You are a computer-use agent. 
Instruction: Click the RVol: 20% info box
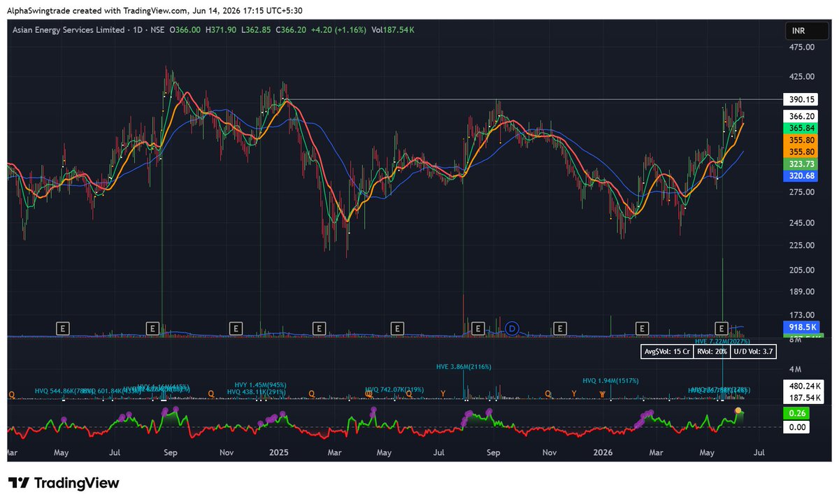click(711, 352)
